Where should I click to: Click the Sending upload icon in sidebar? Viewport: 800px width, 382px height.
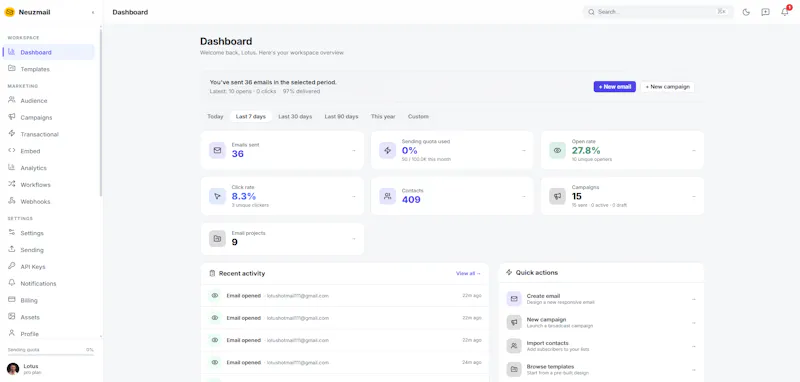coord(12,249)
